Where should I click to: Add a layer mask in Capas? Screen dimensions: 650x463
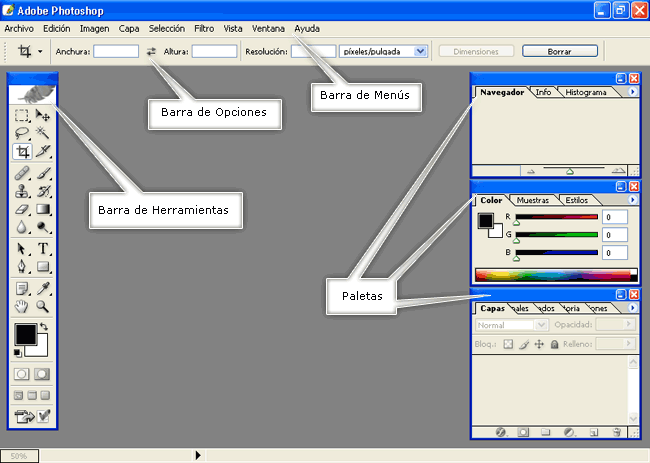(x=523, y=432)
